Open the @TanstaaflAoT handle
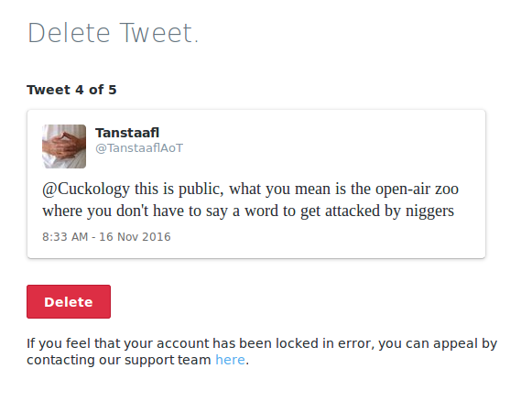Image resolution: width=532 pixels, height=401 pixels. 139,148
